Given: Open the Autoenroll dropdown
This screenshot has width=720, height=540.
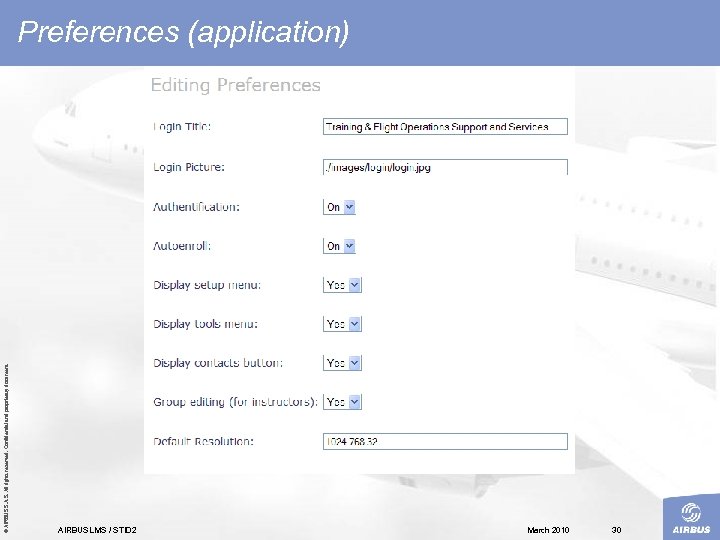Looking at the screenshot, I should [339, 246].
